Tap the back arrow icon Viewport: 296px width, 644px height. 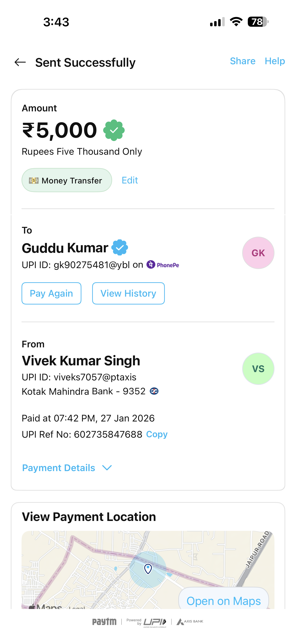point(20,62)
